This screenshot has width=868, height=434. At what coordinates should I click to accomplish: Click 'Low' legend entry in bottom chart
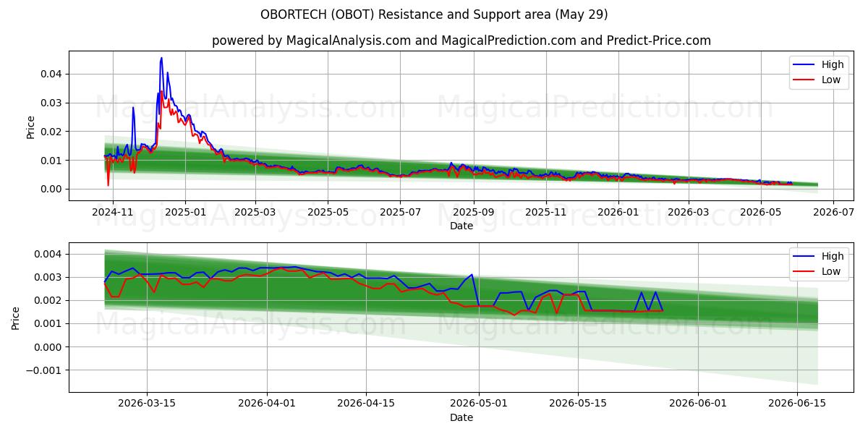[x=831, y=271]
